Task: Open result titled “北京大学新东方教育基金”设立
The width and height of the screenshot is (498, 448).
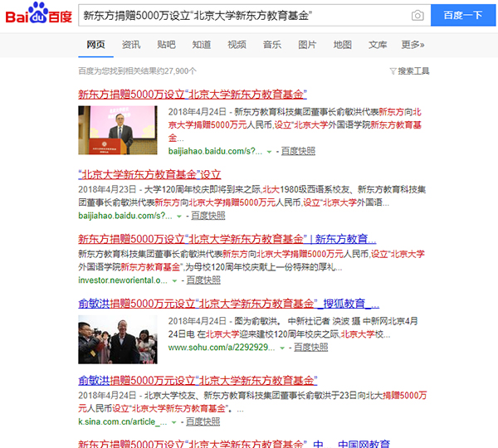Action: click(149, 175)
